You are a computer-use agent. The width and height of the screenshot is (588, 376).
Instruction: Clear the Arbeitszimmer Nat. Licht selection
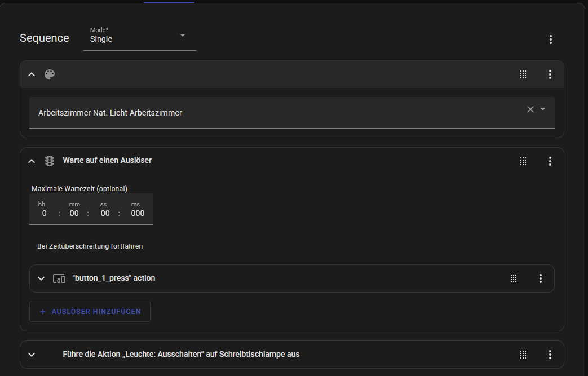click(x=530, y=109)
